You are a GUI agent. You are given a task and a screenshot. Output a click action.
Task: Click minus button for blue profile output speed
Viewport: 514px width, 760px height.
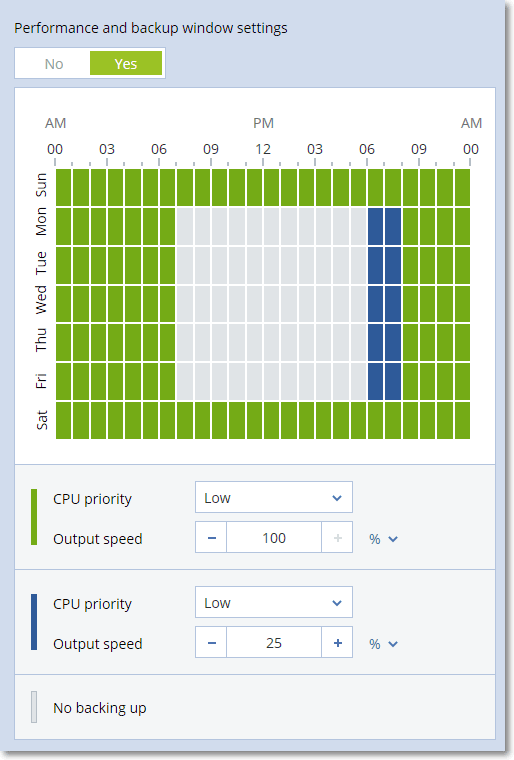click(211, 643)
